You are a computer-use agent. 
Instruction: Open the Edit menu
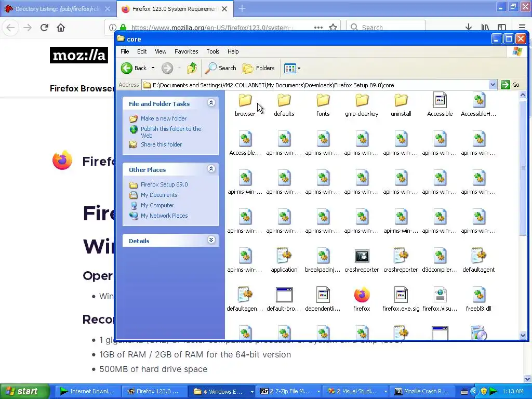click(142, 51)
